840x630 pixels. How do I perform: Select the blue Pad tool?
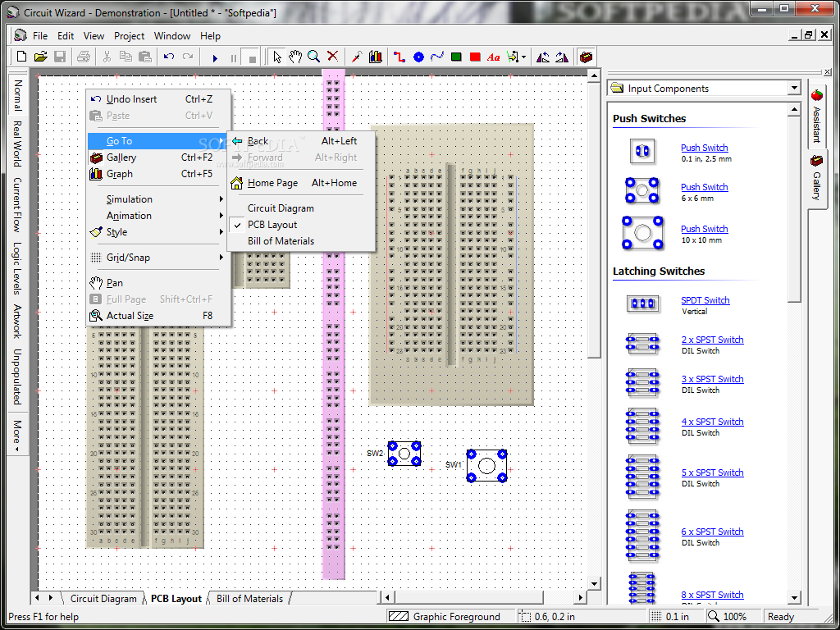pos(418,57)
